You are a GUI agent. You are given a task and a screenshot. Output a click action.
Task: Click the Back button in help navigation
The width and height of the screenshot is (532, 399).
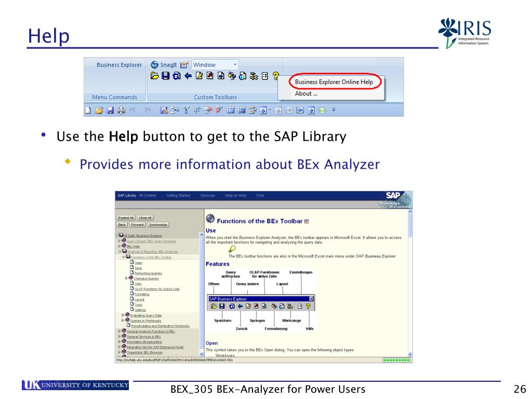[122, 224]
